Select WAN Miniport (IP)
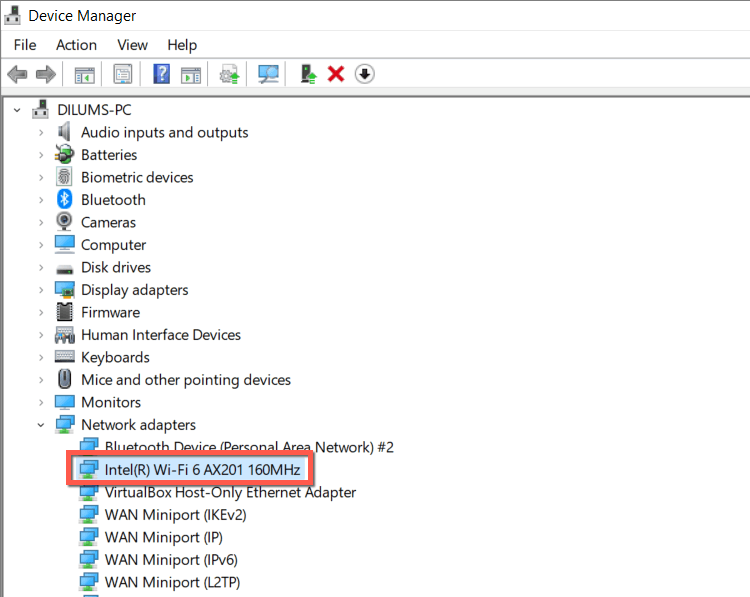The image size is (750, 597). (164, 537)
